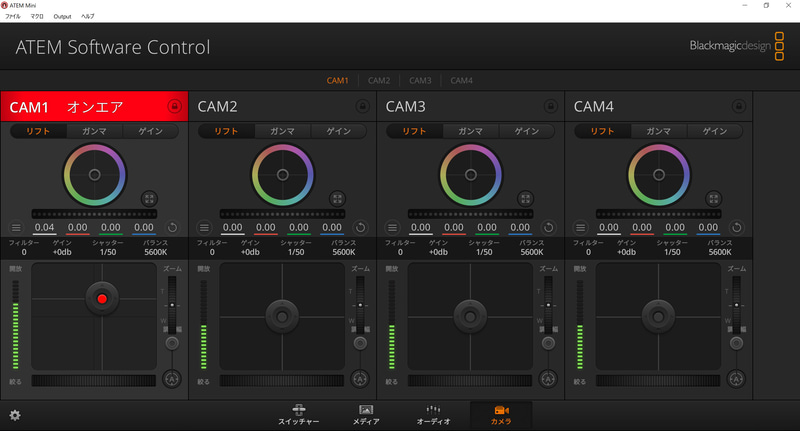800x431 pixels.
Task: Click CAM3 フィルター 0 setting
Action: pos(400,247)
